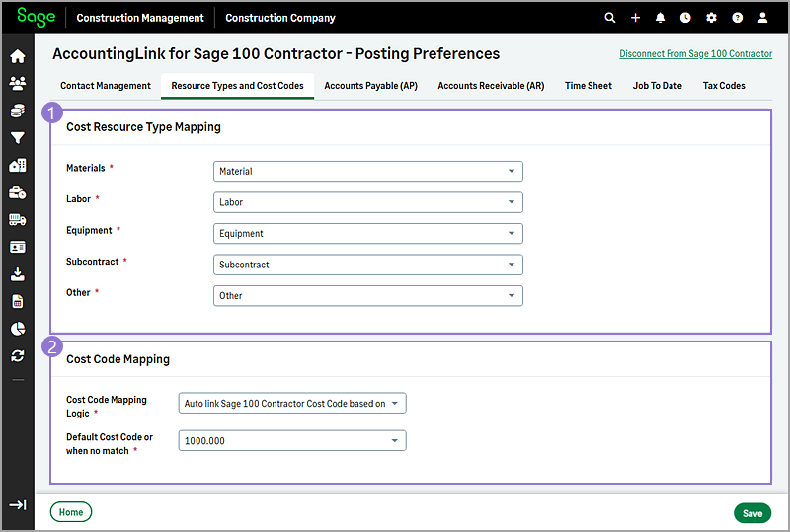The width and height of the screenshot is (790, 532).
Task: Click the Disconnect From Sage 100 Contractor link
Action: point(695,54)
